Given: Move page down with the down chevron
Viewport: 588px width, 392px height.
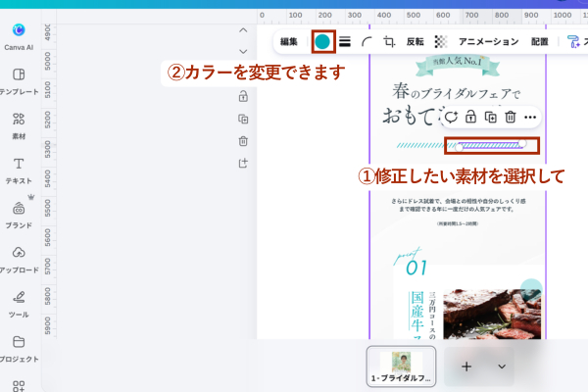Looking at the screenshot, I should point(243,51).
